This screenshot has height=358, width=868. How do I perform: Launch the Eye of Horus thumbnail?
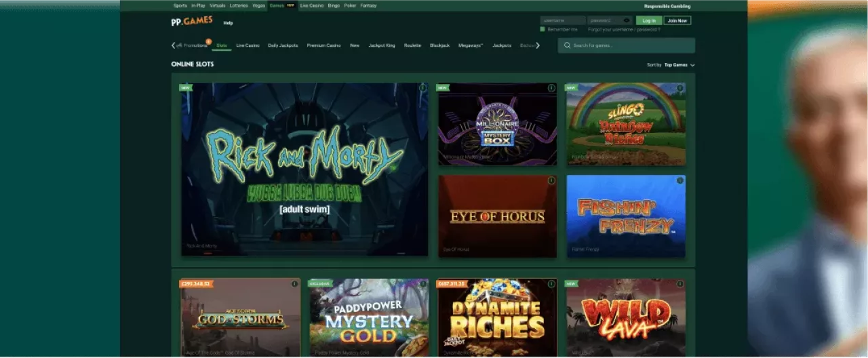pos(497,216)
